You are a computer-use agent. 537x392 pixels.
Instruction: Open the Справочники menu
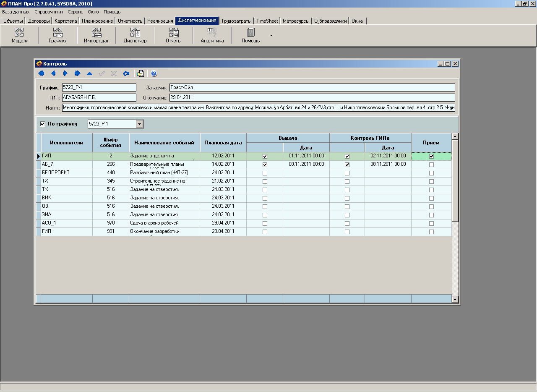(49, 12)
